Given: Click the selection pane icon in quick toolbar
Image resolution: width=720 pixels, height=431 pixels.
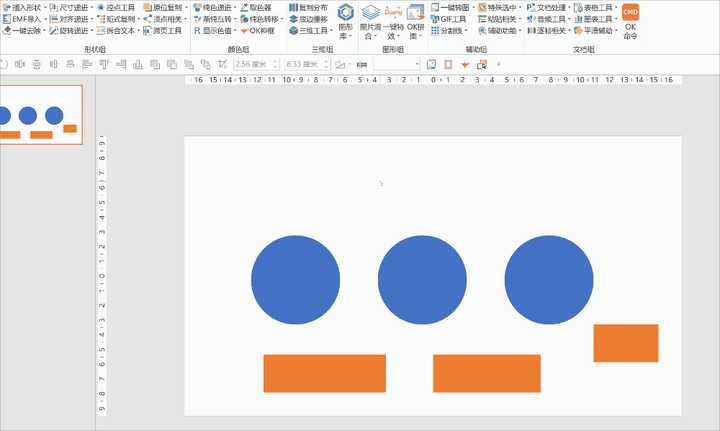Looking at the screenshot, I should [482, 65].
